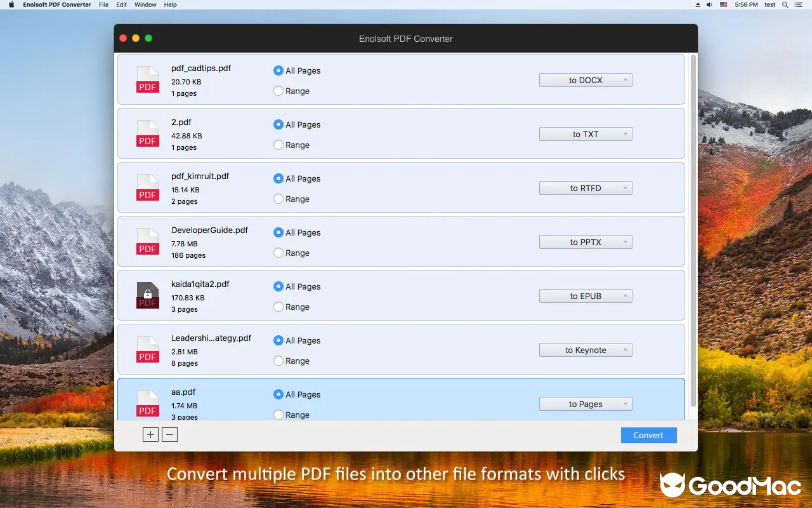This screenshot has width=812, height=508.
Task: Open the Window menu
Action: (145, 4)
